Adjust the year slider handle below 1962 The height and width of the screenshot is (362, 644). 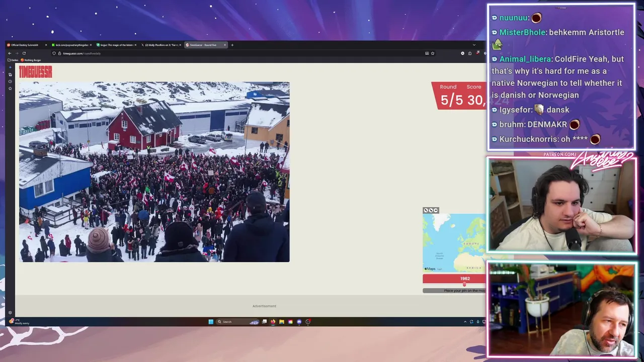pyautogui.click(x=464, y=285)
